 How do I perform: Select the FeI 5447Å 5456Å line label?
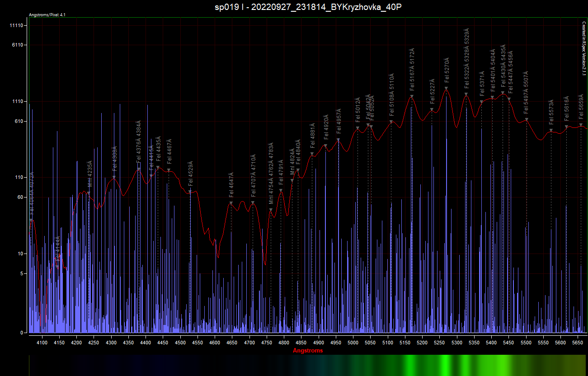(x=510, y=72)
